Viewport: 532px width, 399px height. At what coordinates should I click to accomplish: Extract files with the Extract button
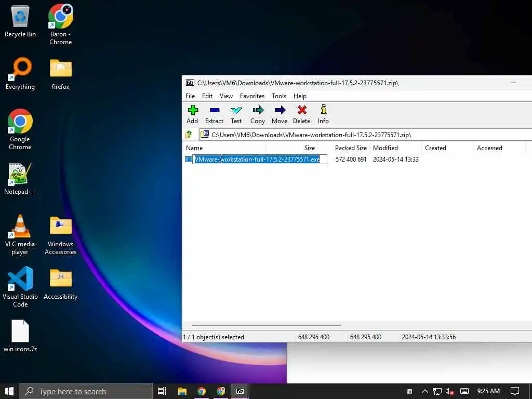[214, 114]
